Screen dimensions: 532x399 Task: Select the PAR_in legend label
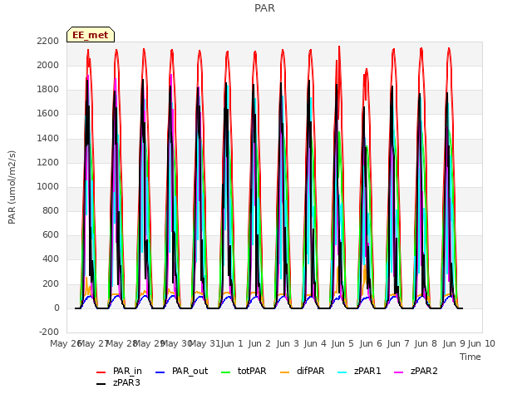[x=127, y=372]
